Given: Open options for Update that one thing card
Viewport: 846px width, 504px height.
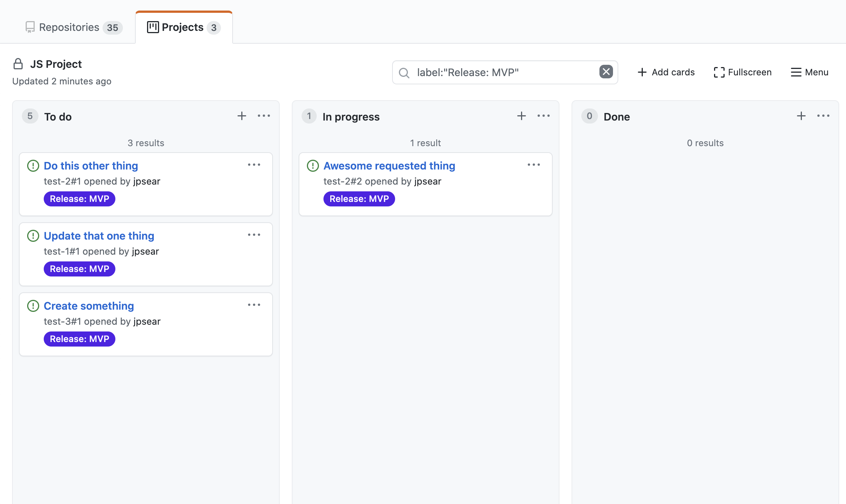Looking at the screenshot, I should (254, 235).
